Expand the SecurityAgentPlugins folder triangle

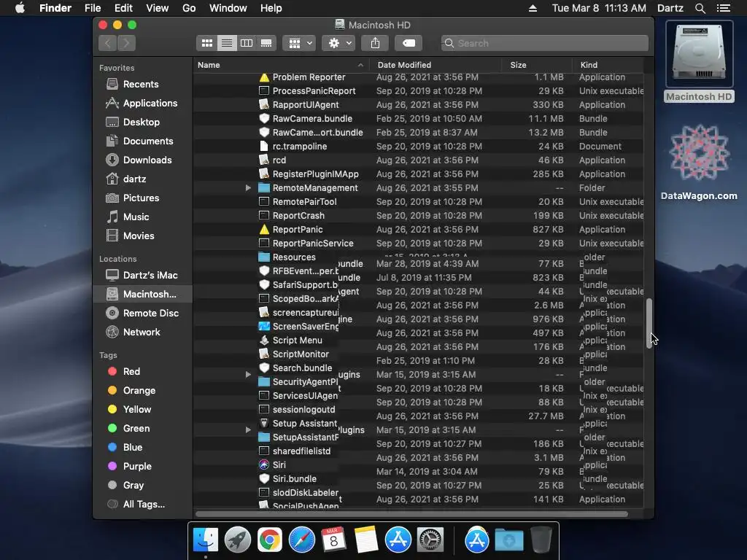point(248,375)
